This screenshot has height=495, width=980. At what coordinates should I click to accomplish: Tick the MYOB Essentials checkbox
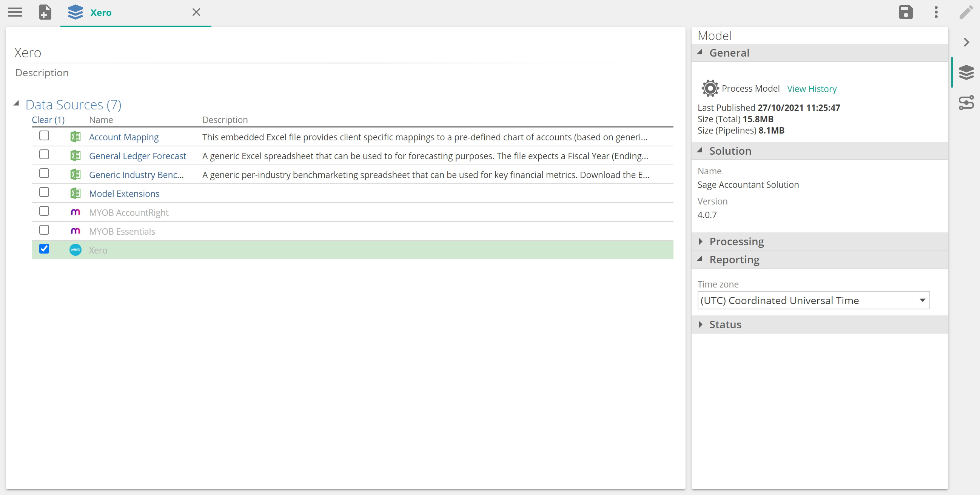click(44, 230)
